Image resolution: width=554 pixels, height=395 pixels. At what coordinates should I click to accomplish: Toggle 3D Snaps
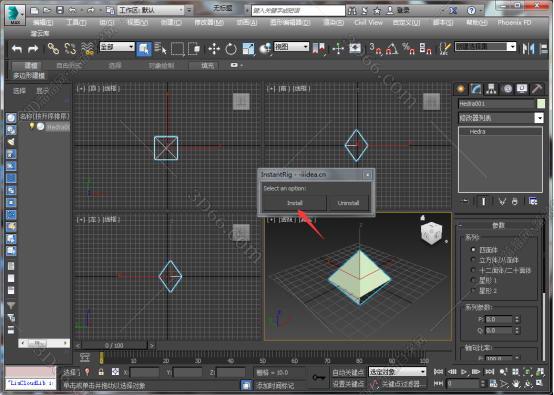(x=375, y=49)
